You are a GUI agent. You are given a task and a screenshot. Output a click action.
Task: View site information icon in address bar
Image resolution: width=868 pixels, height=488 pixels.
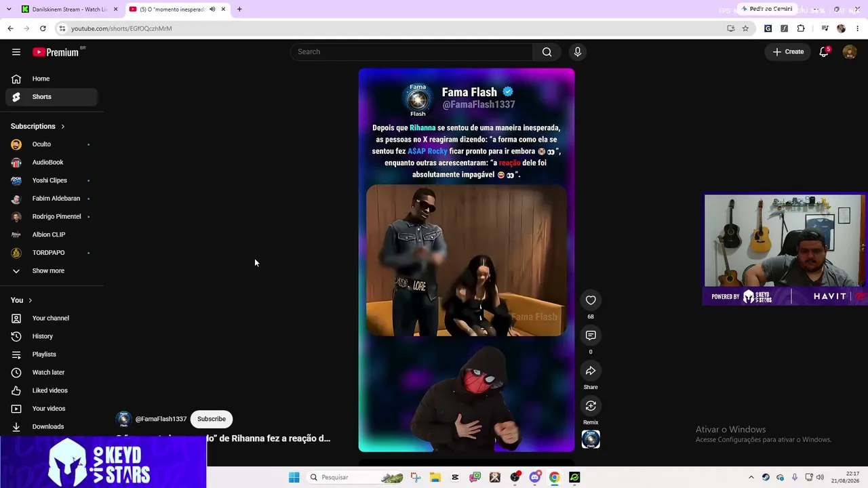tap(62, 28)
